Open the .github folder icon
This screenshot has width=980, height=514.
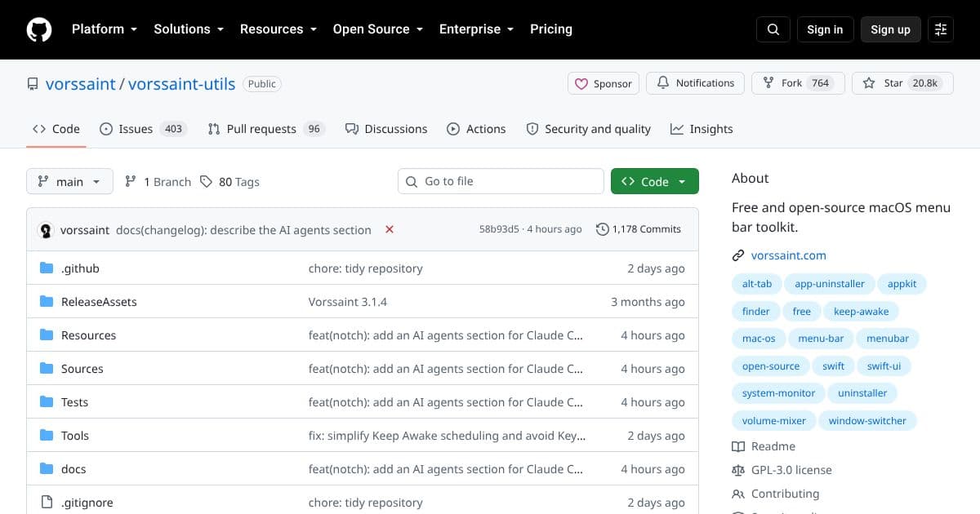pyautogui.click(x=47, y=268)
